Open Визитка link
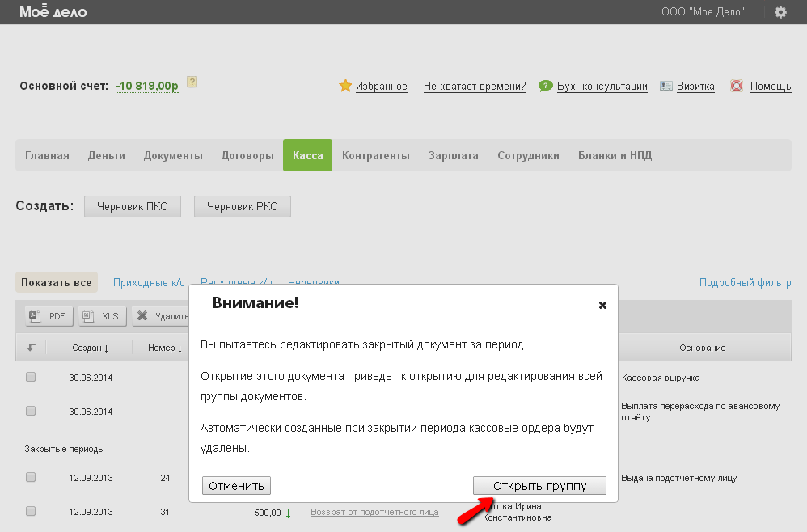 (x=695, y=86)
